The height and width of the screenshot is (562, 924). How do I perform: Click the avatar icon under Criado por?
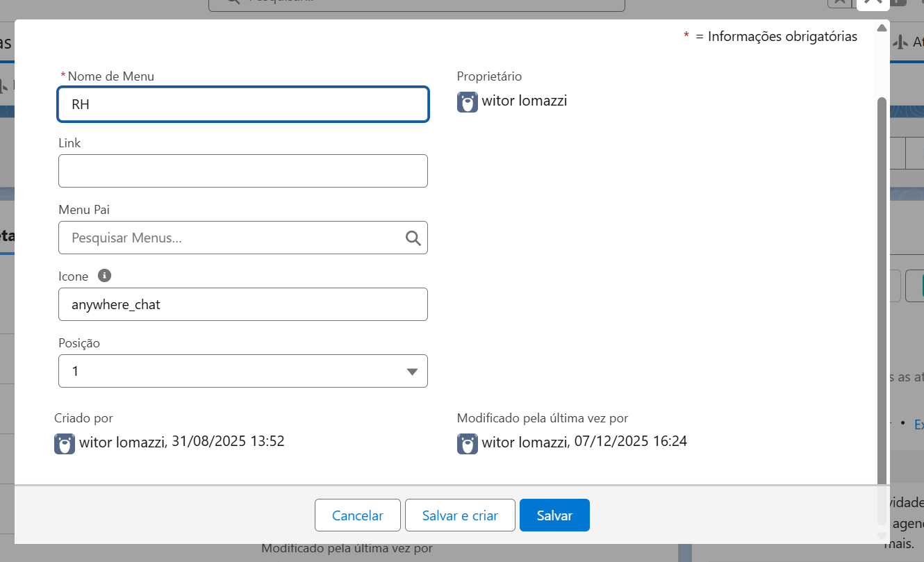[x=65, y=444]
